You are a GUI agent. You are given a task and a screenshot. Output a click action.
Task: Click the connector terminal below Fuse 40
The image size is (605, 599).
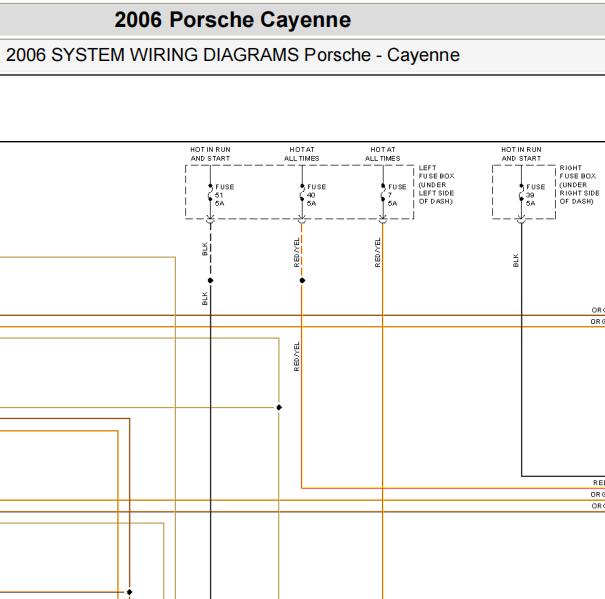click(x=302, y=220)
